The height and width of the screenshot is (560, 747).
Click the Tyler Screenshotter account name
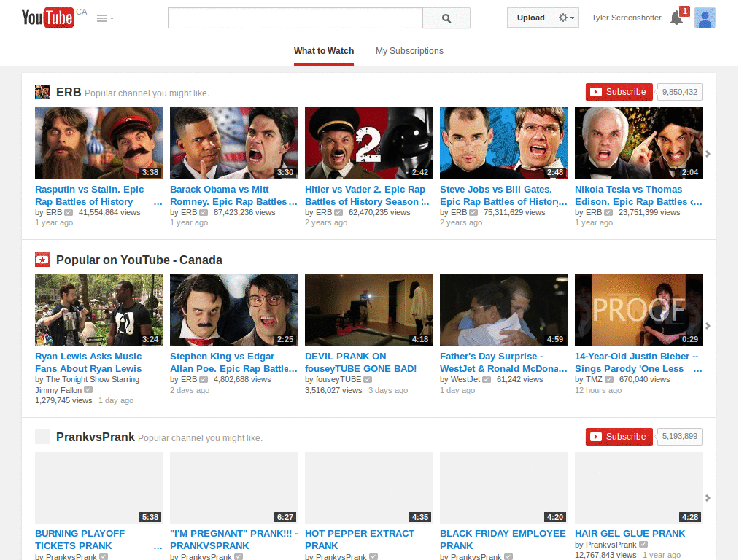(626, 17)
